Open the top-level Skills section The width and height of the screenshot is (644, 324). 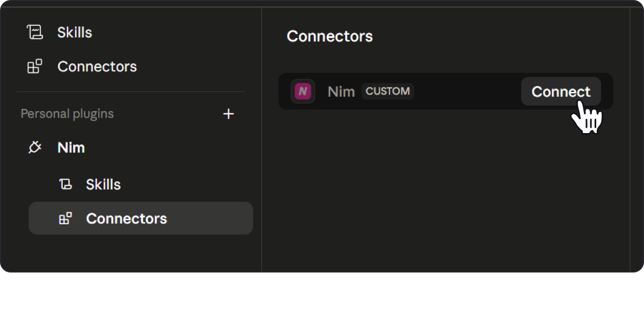pyautogui.click(x=75, y=32)
